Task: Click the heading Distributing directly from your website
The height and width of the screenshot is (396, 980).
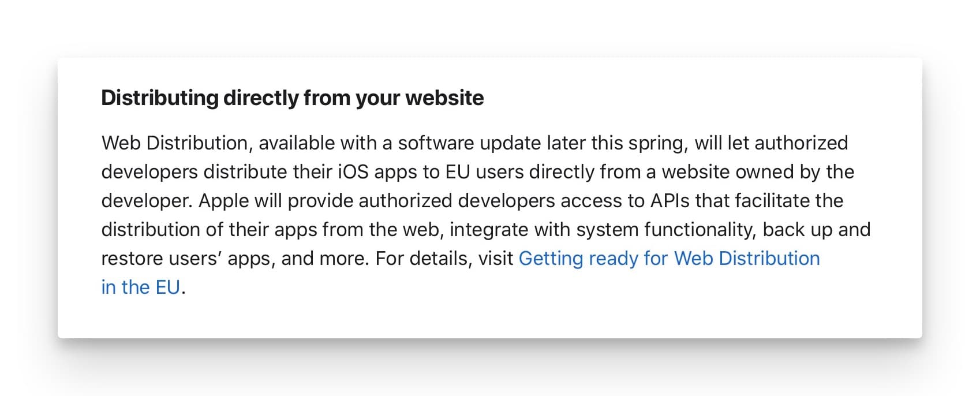Action: (x=293, y=98)
